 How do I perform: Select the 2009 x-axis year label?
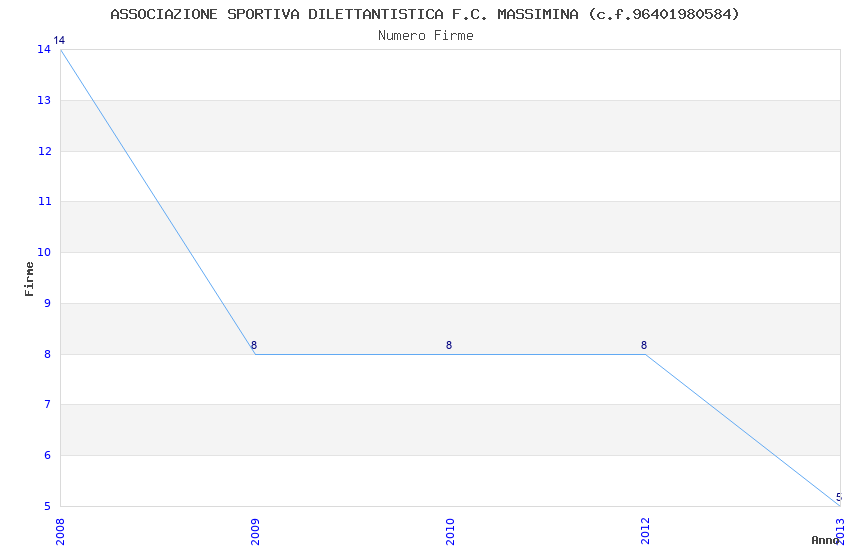[255, 531]
